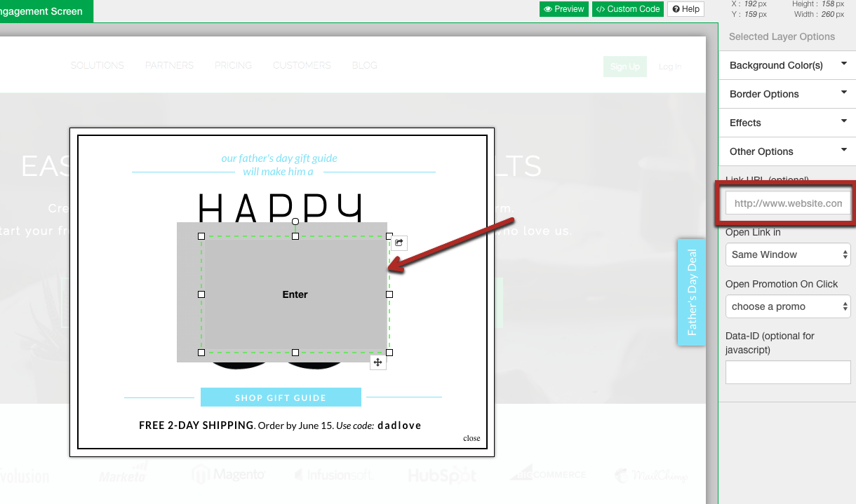Click the Engagement Screen tab
Image resolution: width=856 pixels, height=504 pixels.
(x=42, y=11)
